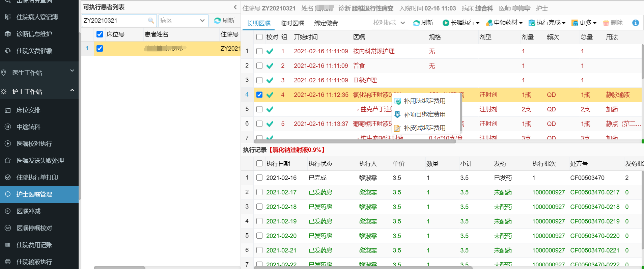This screenshot has height=269, width=644.
Task: Click the 床位安排 sidebar icon
Action: [8, 110]
